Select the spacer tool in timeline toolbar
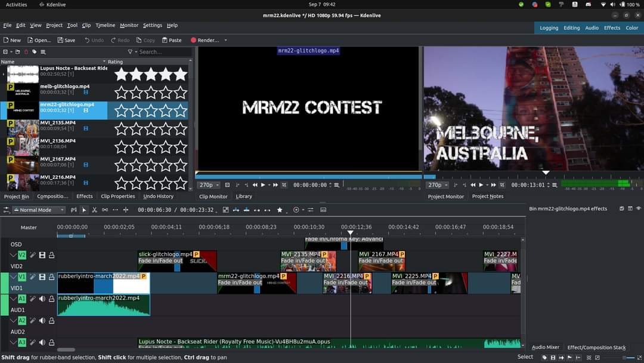 tap(105, 210)
